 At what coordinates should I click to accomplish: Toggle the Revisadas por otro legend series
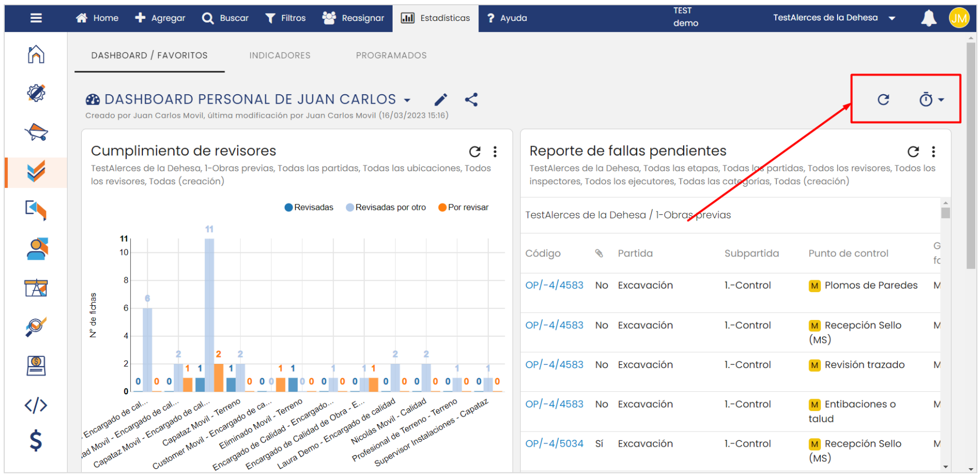pos(386,207)
